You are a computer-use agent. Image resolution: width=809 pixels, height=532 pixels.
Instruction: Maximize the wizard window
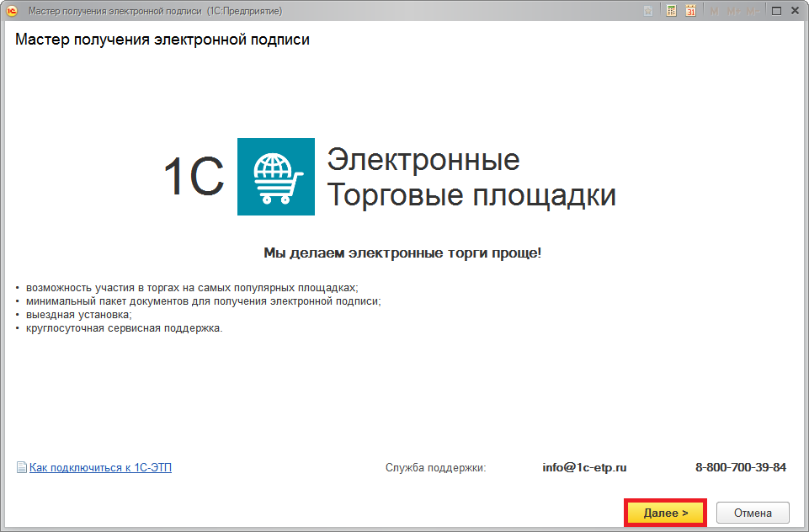(775, 11)
